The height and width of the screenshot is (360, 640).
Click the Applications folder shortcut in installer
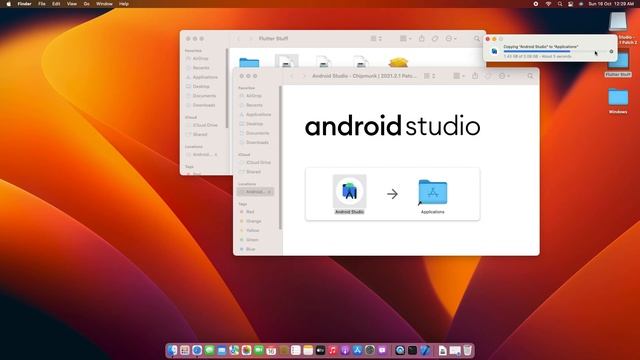click(x=433, y=192)
